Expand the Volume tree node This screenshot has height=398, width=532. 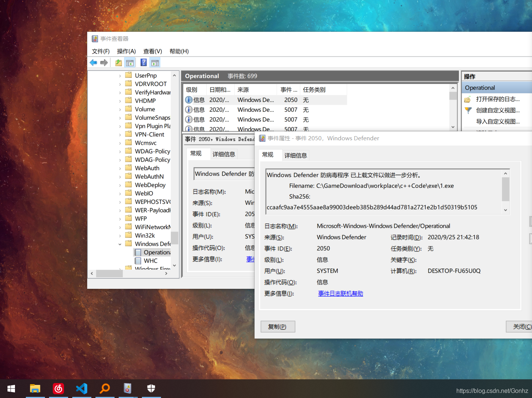(x=120, y=109)
